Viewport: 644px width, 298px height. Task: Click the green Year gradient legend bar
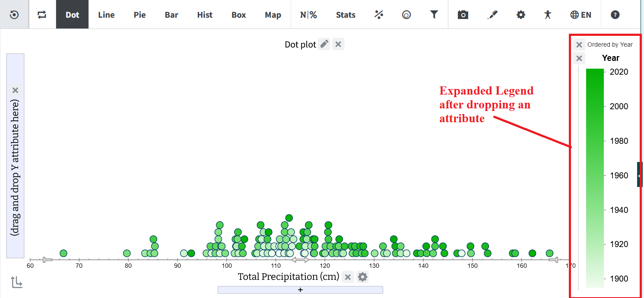pyautogui.click(x=595, y=178)
